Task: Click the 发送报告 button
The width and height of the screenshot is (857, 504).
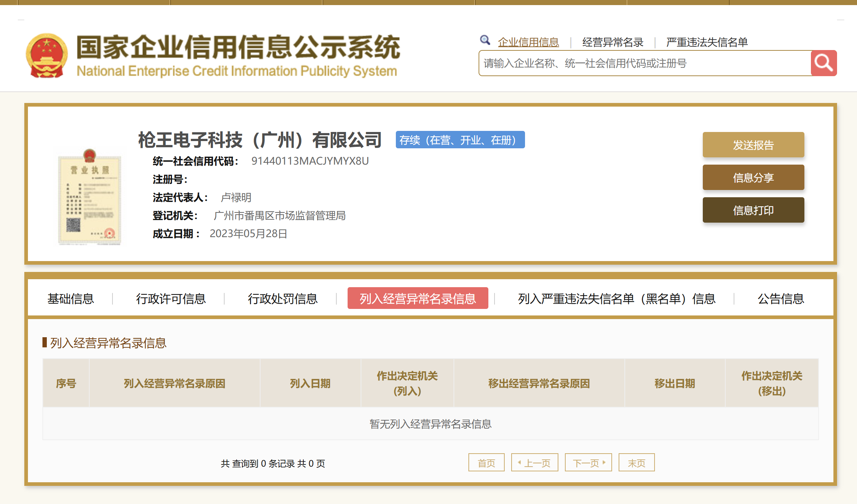Action: [x=753, y=145]
